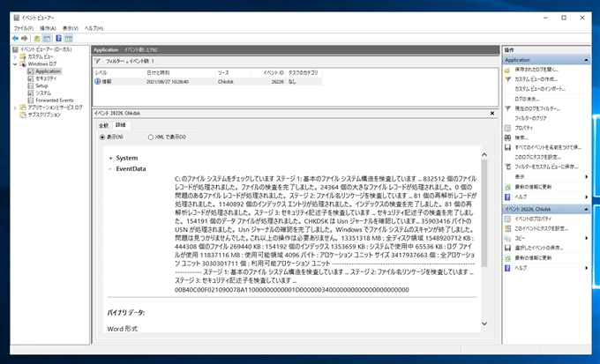
Task: Click the 選択したイベントの保存 floppy icon
Action: click(507, 249)
